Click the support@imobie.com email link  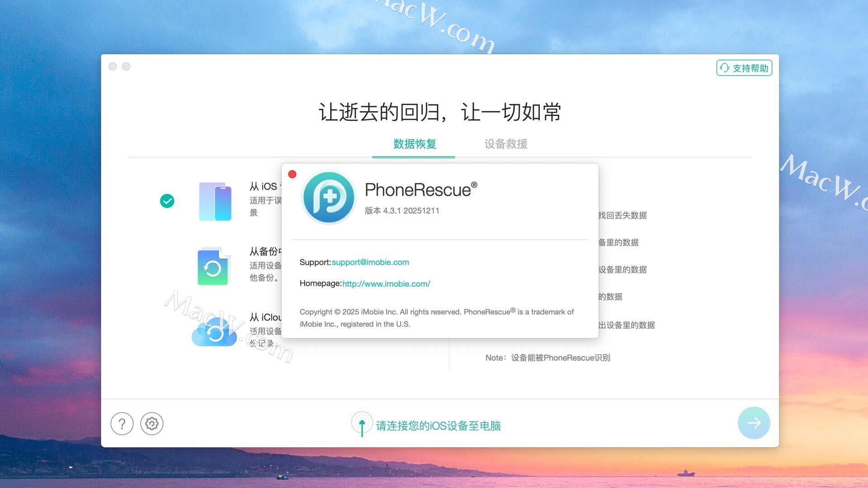(370, 263)
